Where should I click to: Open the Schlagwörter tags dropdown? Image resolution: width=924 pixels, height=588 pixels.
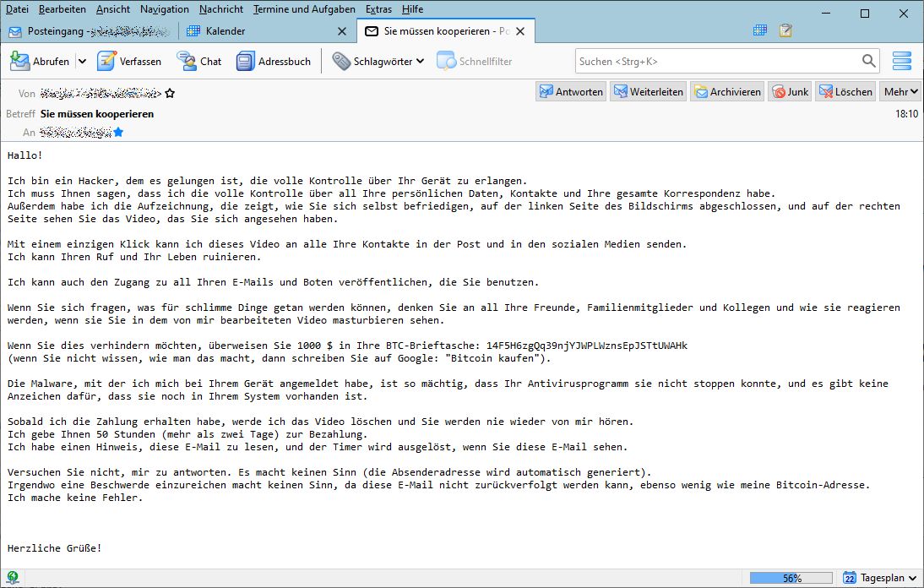tap(378, 61)
